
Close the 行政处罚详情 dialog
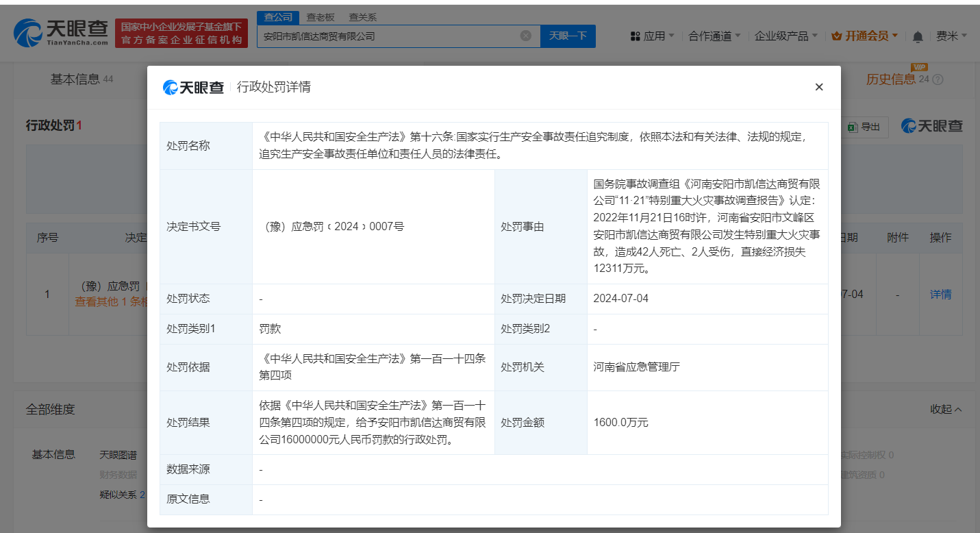click(x=818, y=87)
